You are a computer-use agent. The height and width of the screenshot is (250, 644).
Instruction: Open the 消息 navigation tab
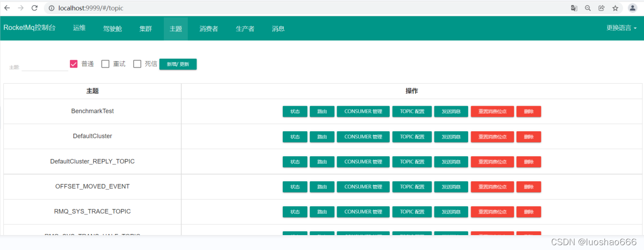(x=278, y=28)
